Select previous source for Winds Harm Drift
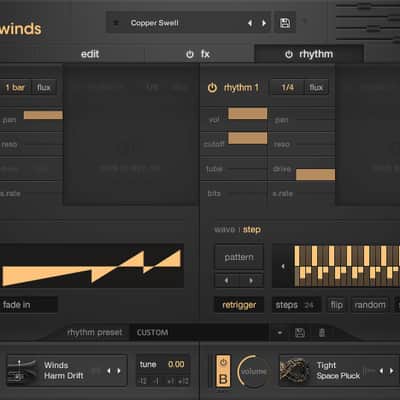Screen dimensions: 400x400 pyautogui.click(x=108, y=371)
